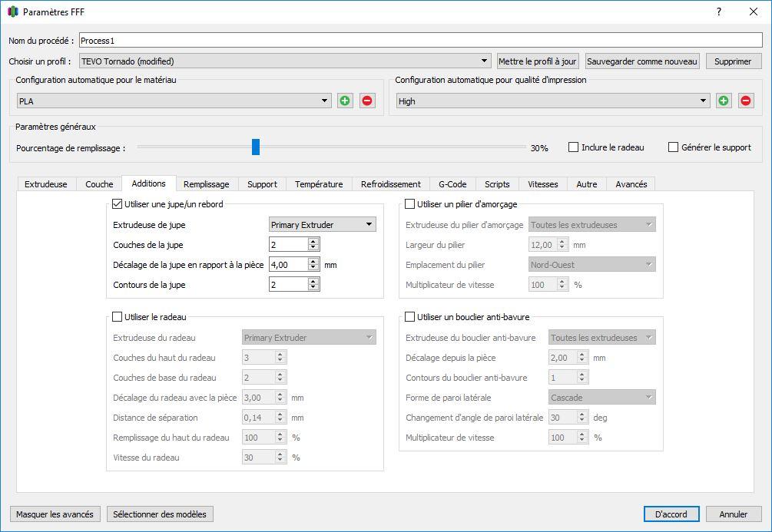Click the Contours de la jupe value field

tap(289, 285)
